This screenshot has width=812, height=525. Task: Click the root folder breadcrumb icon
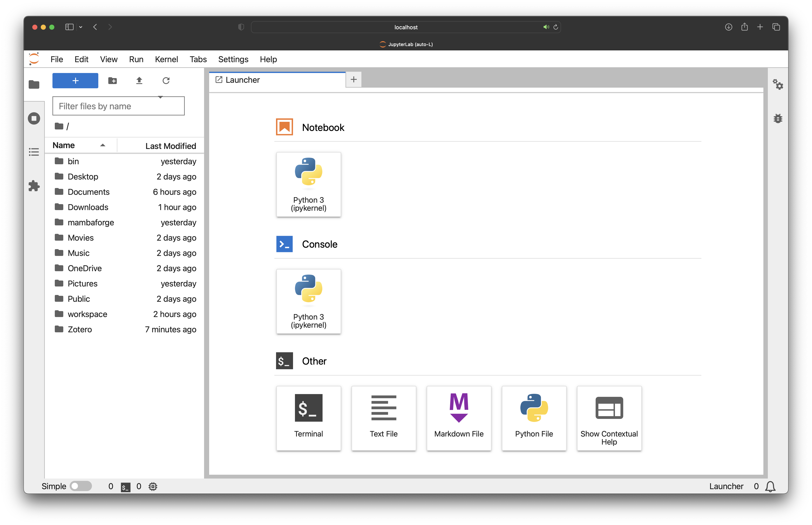[59, 126]
